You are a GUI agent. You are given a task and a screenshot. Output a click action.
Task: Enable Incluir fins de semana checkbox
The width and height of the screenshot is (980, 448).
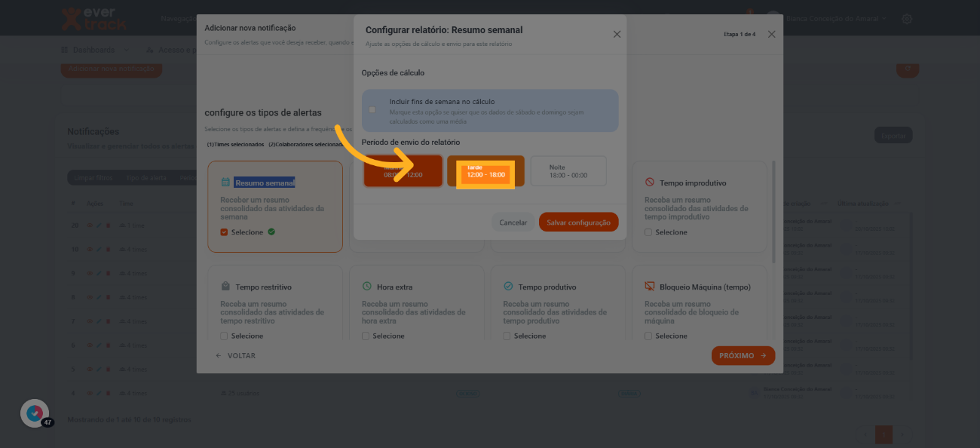(x=372, y=110)
